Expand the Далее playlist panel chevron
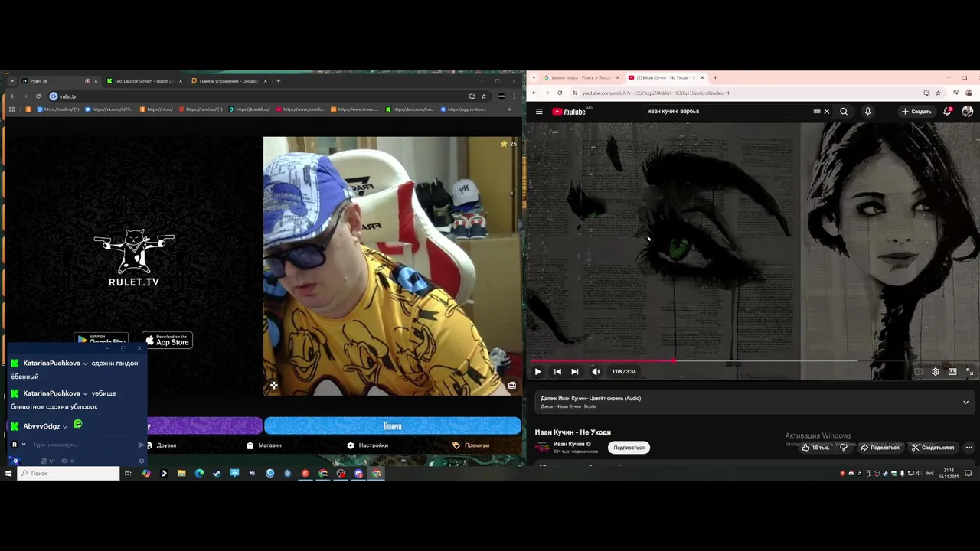980x551 pixels. (x=965, y=403)
